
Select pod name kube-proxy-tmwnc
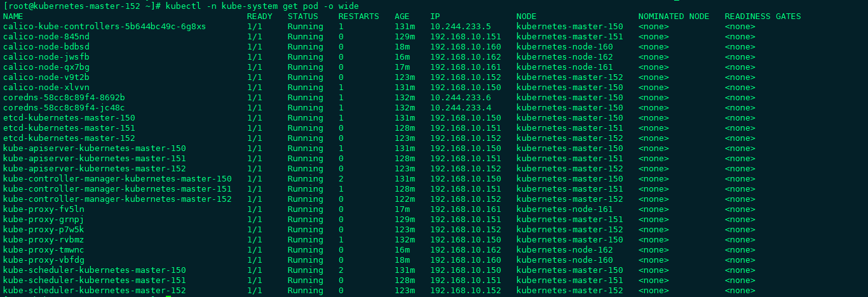44,250
